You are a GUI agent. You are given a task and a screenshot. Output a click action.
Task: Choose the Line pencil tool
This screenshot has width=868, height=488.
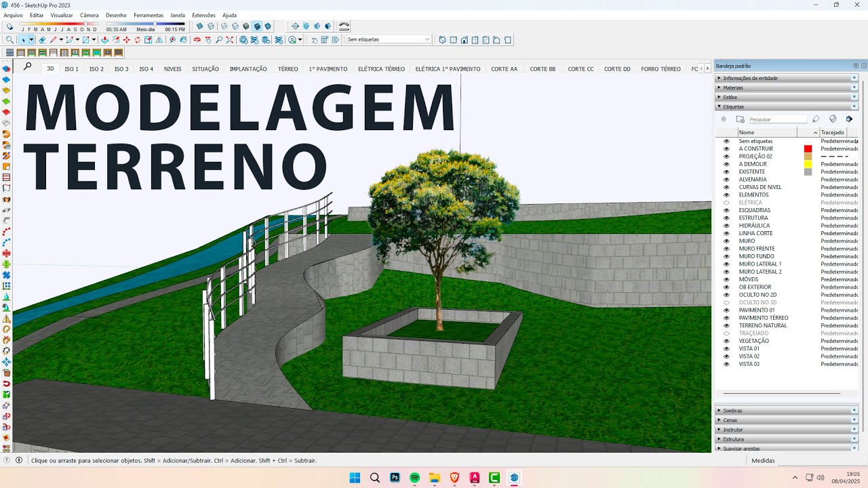click(53, 39)
